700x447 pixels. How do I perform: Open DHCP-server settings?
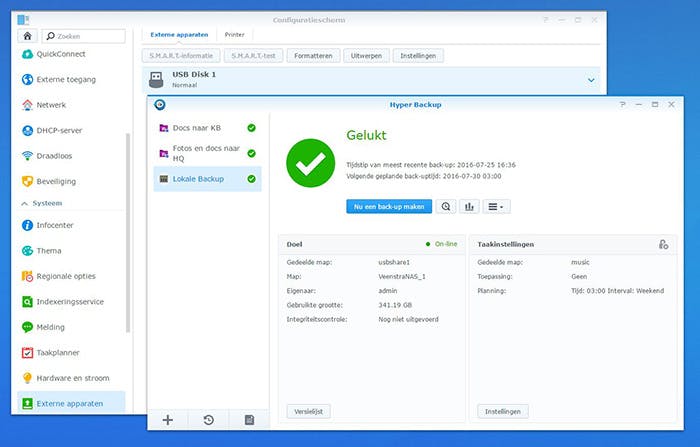[x=52, y=130]
